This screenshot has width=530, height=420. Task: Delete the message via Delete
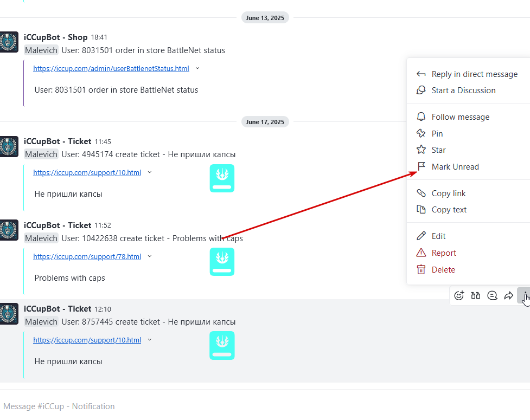tap(468, 269)
